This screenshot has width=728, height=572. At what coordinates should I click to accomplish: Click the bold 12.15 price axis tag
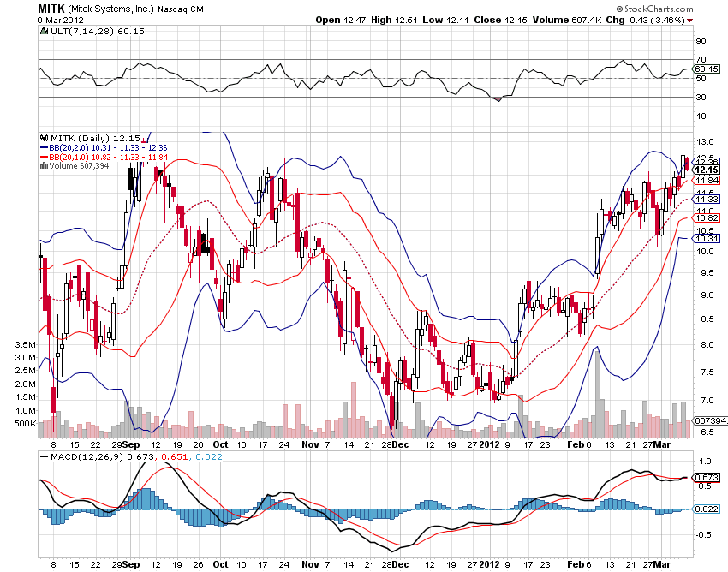click(707, 170)
